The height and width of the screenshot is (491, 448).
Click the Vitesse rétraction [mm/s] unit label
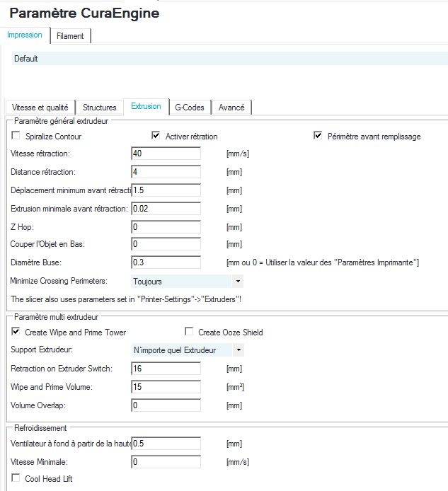pos(238,154)
